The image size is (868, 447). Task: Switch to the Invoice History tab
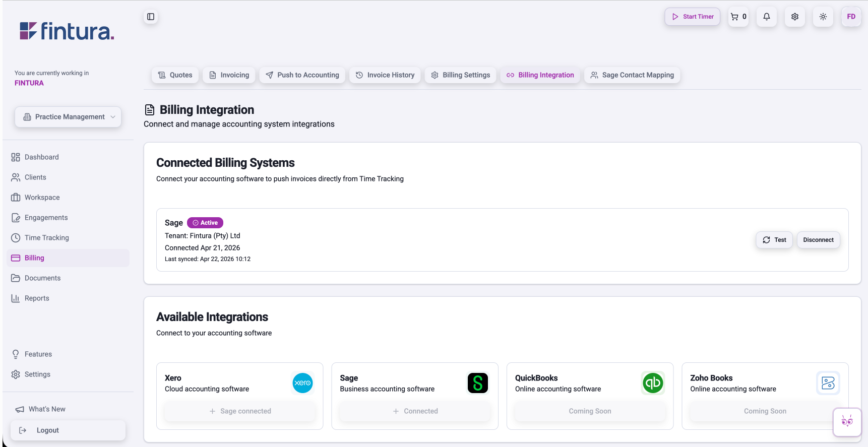(x=385, y=75)
